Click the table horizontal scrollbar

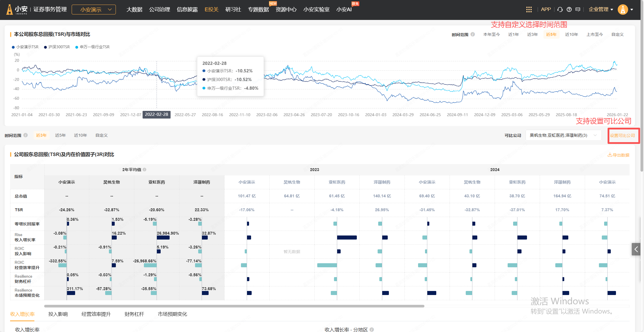(x=234, y=306)
